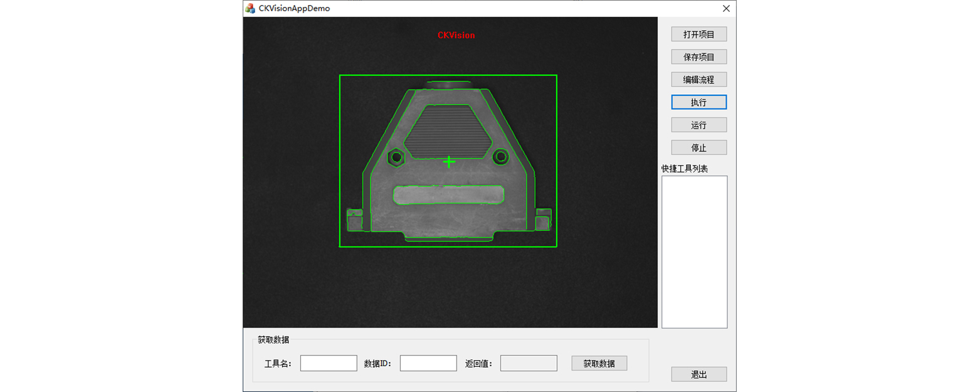Click the 获取数据 button
The width and height of the screenshot is (980, 392).
(599, 363)
